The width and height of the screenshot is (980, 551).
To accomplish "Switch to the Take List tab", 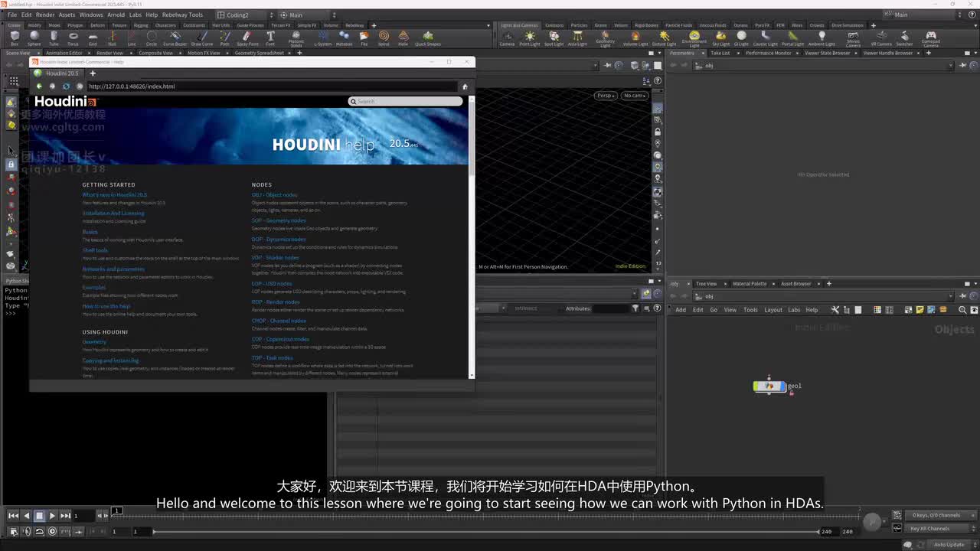I will click(720, 53).
